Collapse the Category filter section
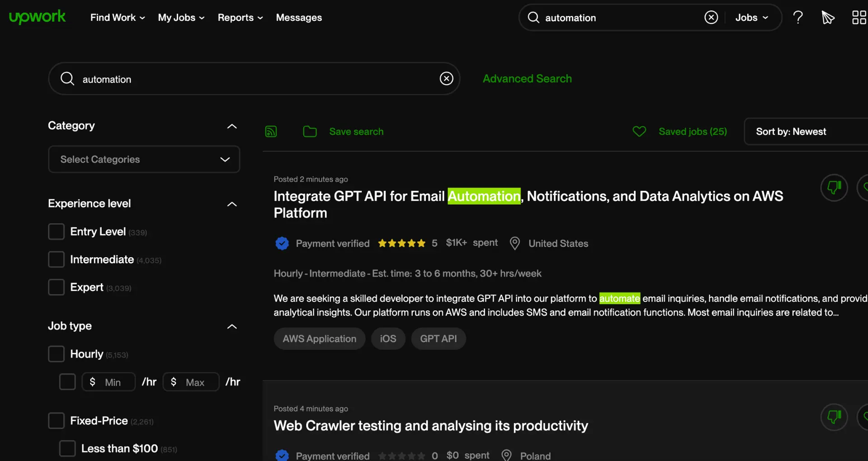 232,126
